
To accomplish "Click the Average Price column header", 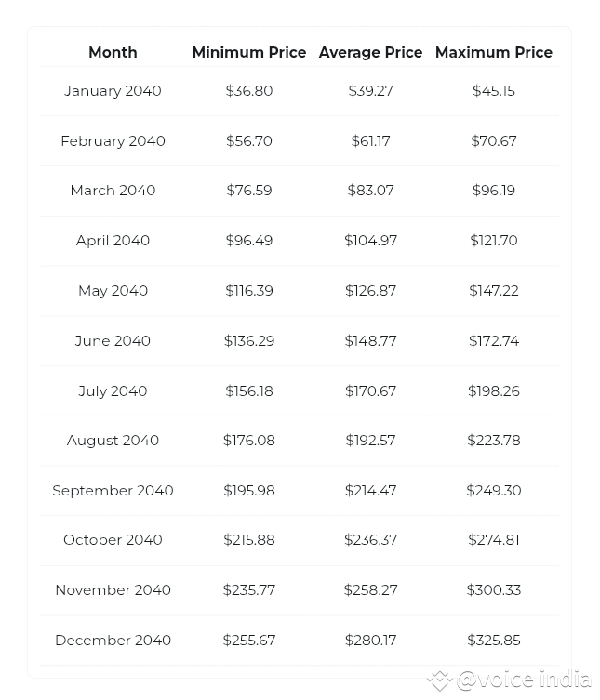I will tap(370, 53).
